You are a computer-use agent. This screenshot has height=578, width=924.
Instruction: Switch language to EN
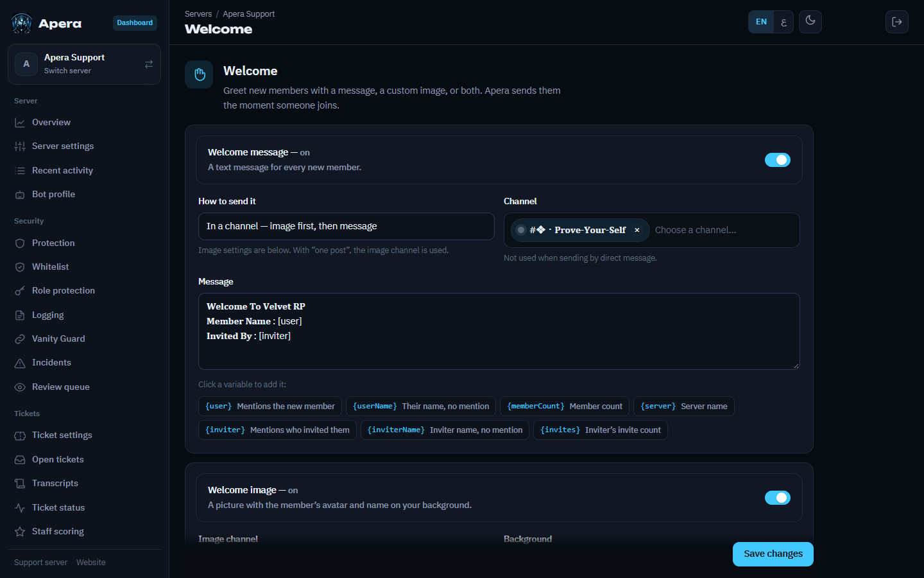point(761,22)
